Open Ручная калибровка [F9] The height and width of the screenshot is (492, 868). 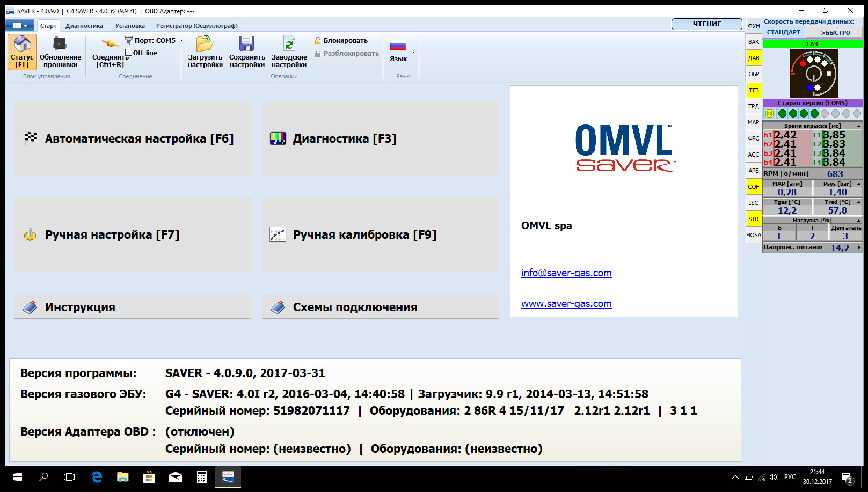click(x=381, y=234)
